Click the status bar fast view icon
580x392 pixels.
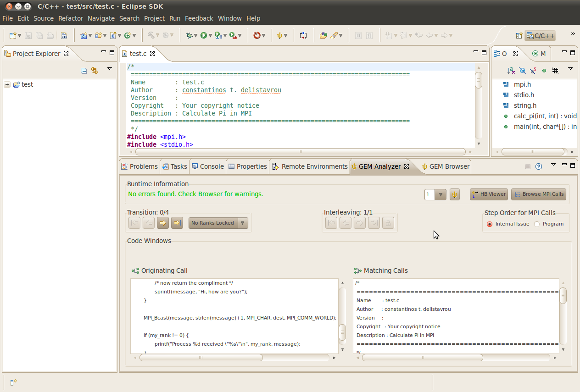[x=13, y=382]
